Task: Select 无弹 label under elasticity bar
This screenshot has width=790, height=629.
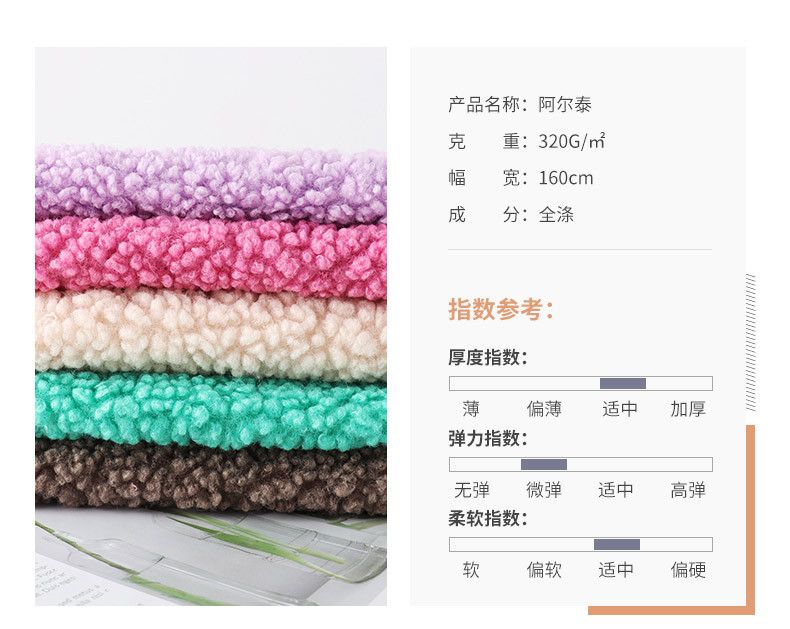Action: 472,489
